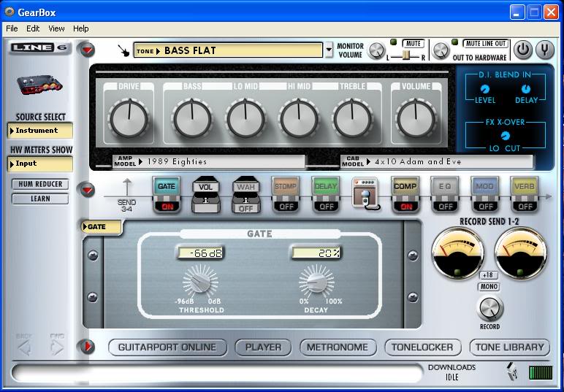Viewport: 564px width, 392px height.
Task: Open the Source Select Instrument menu
Action: coord(40,131)
